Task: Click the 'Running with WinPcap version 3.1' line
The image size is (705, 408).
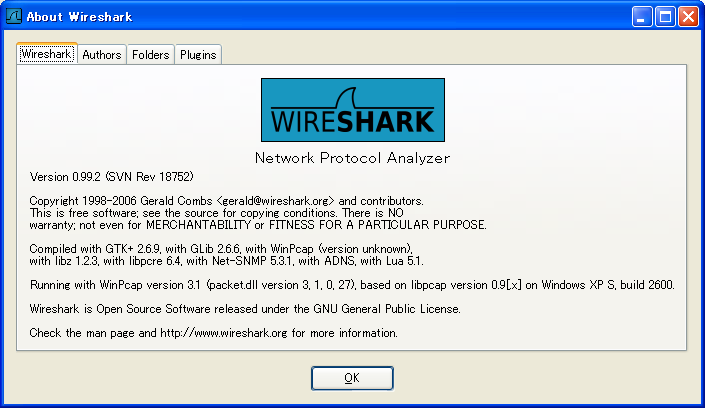Action: pyautogui.click(x=352, y=285)
